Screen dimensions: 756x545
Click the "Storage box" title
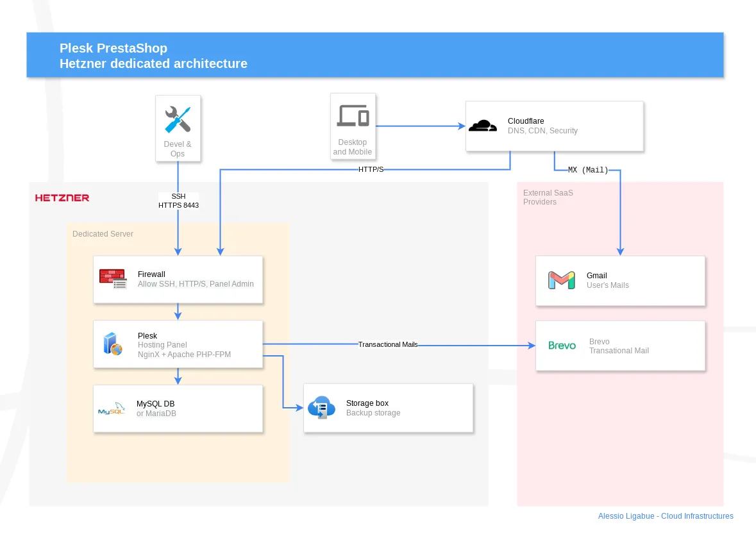tap(367, 403)
